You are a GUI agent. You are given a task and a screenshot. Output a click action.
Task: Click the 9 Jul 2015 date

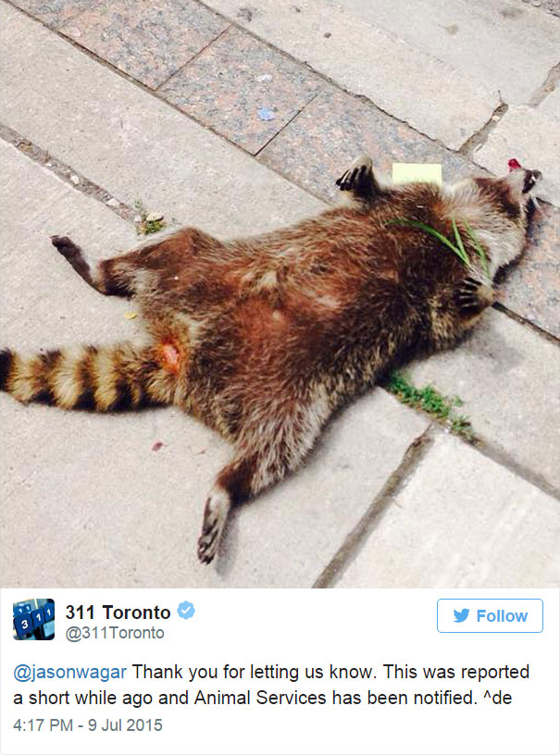coord(125,725)
